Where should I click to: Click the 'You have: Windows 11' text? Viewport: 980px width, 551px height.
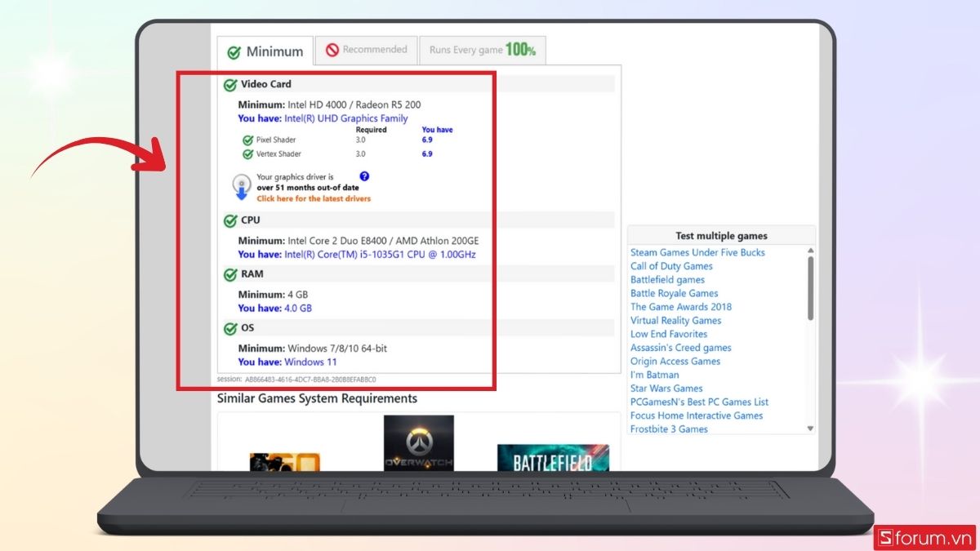coord(287,362)
